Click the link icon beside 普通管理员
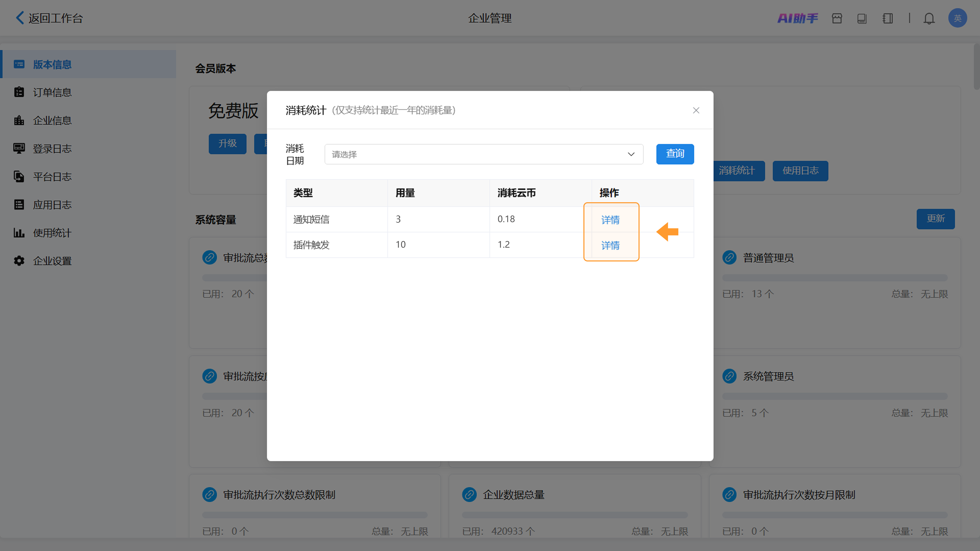 729,258
